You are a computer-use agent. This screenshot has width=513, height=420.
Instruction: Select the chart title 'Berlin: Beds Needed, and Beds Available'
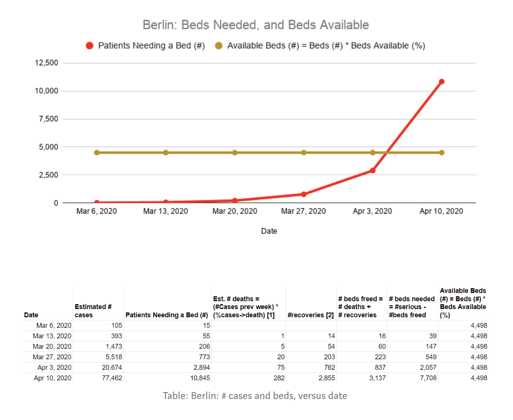256,25
